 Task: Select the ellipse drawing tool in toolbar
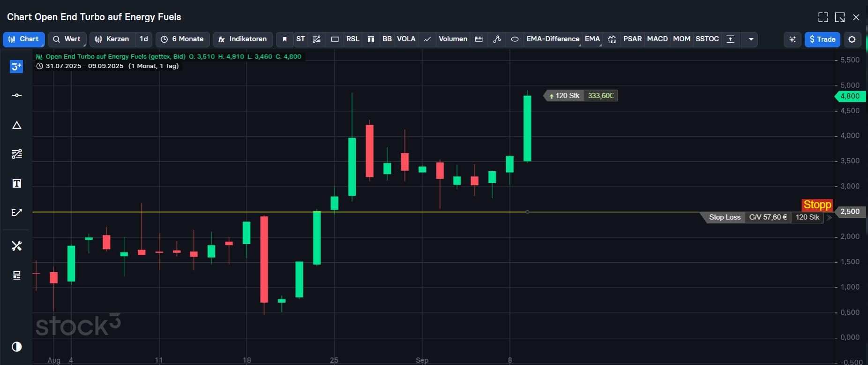515,39
